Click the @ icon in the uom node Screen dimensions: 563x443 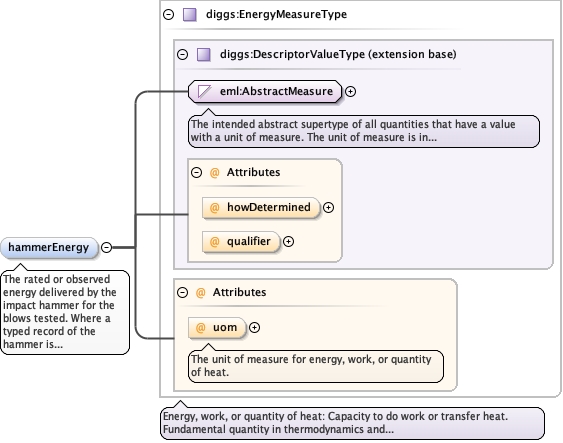(200, 327)
